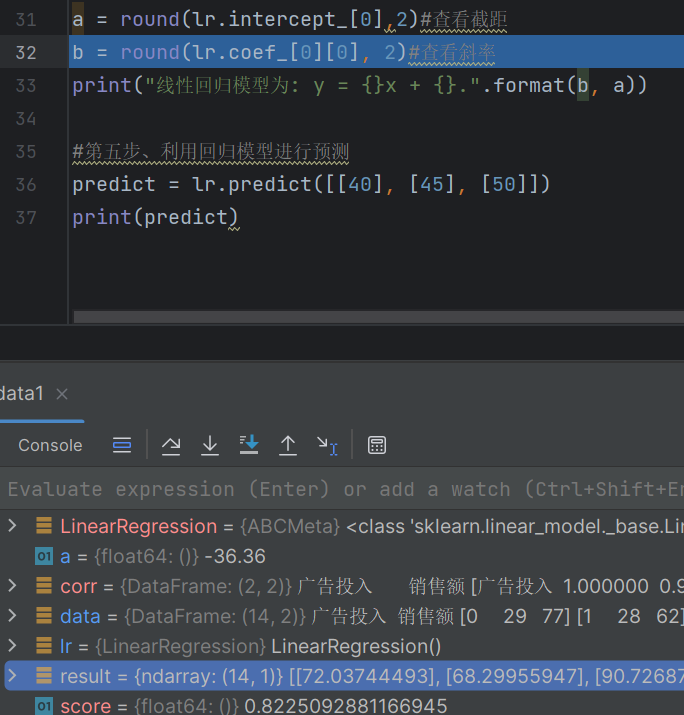Expand the data DataFrame variable
This screenshot has height=715, width=684.
point(12,616)
